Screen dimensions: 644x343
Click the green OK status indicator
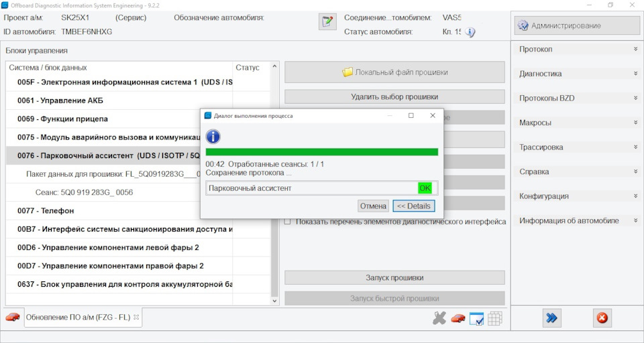(425, 188)
